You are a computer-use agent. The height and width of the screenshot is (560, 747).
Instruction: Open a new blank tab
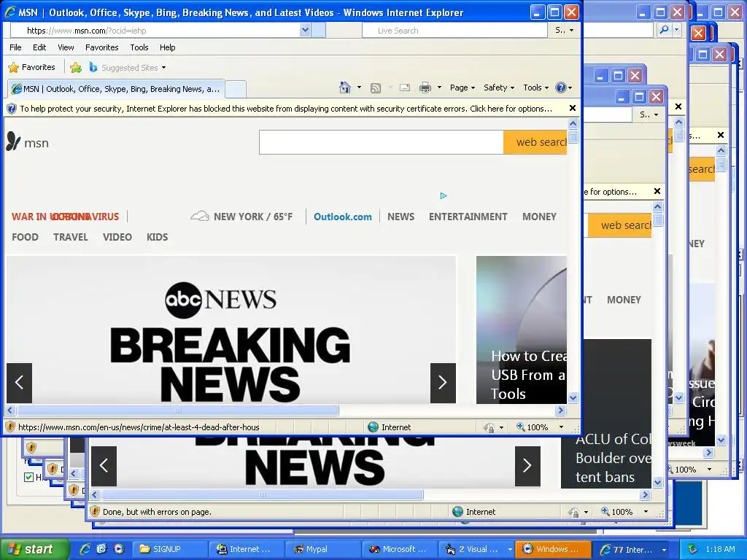(236, 89)
